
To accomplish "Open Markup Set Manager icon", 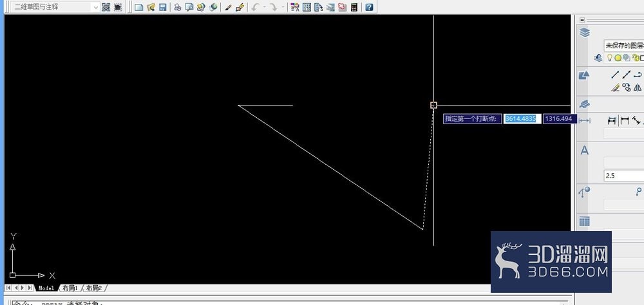I will click(342, 7).
